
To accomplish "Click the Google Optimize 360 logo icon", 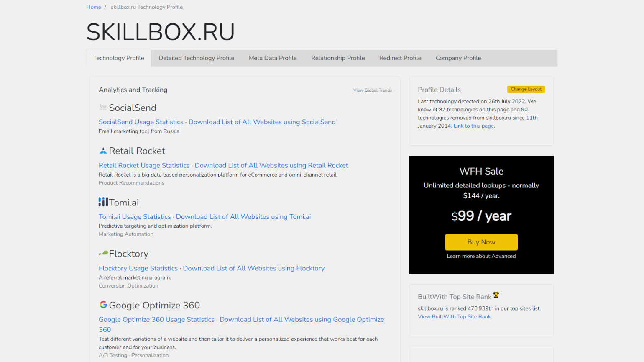I will pyautogui.click(x=103, y=305).
